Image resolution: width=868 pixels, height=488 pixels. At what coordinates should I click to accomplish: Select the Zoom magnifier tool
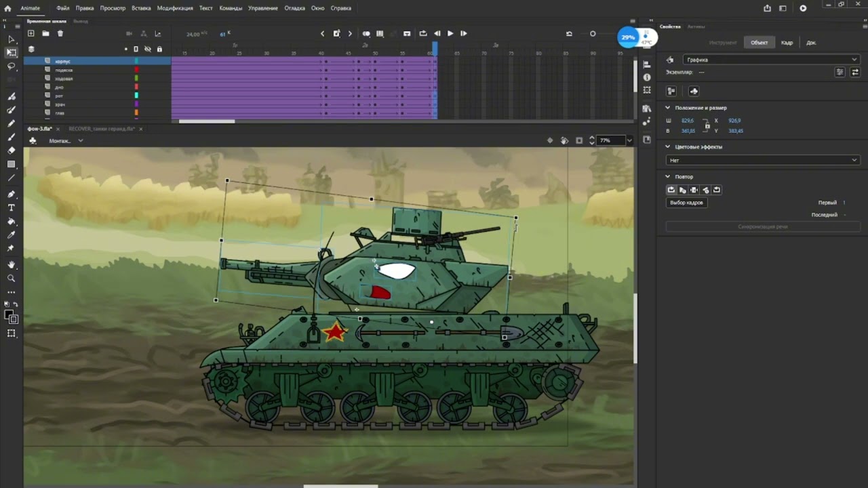coord(12,278)
